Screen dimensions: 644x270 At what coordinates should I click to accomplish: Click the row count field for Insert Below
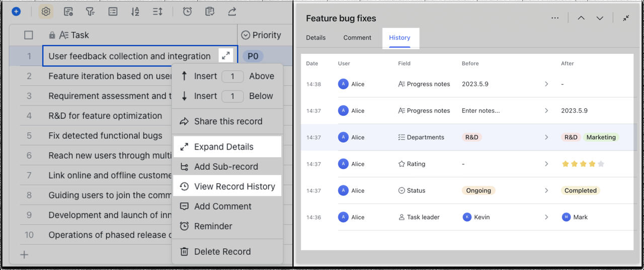click(x=232, y=96)
